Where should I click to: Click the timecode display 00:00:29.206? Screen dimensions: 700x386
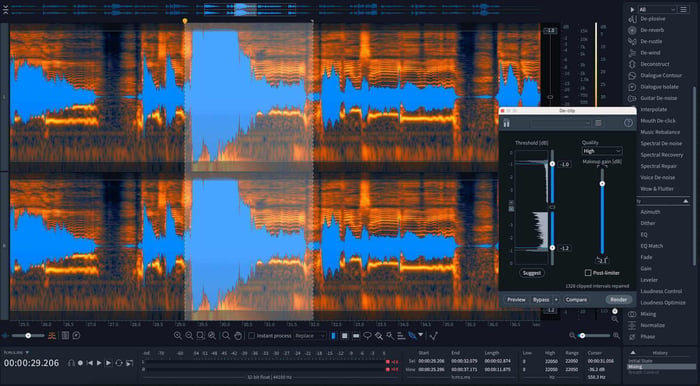(x=32, y=363)
